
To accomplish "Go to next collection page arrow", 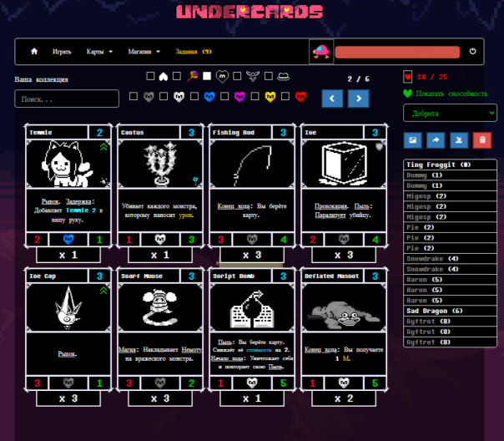I will (x=359, y=99).
